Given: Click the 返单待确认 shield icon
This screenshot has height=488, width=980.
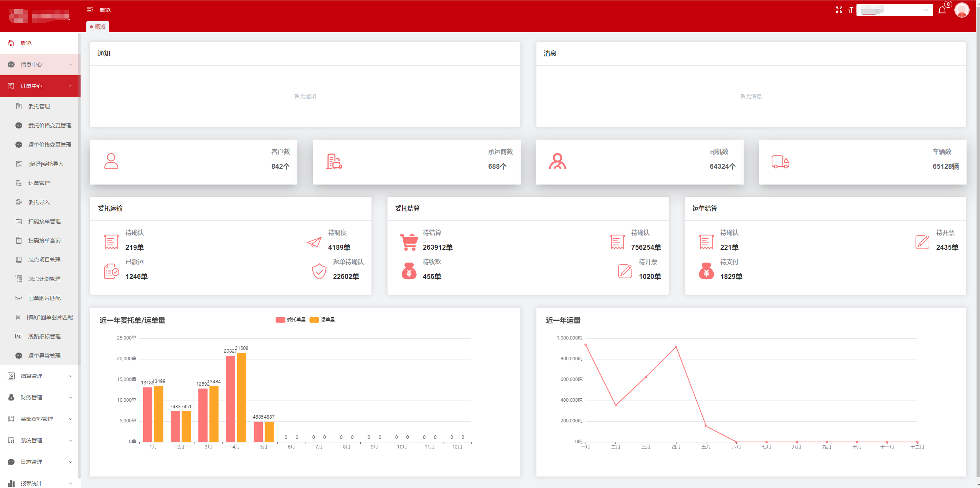Looking at the screenshot, I should pos(319,271).
